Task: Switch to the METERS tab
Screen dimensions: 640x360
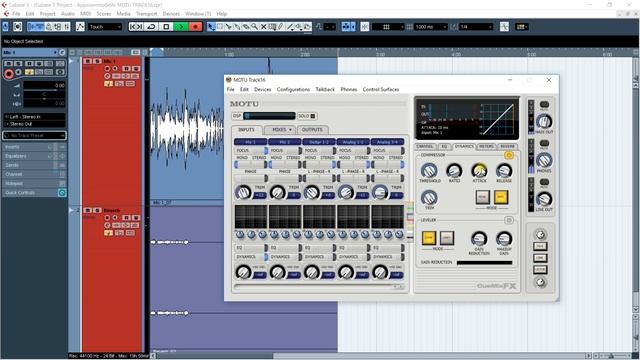Action: [486, 146]
